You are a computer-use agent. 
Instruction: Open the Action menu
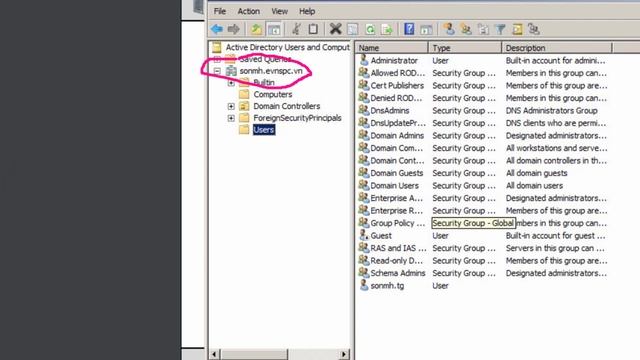click(x=249, y=11)
